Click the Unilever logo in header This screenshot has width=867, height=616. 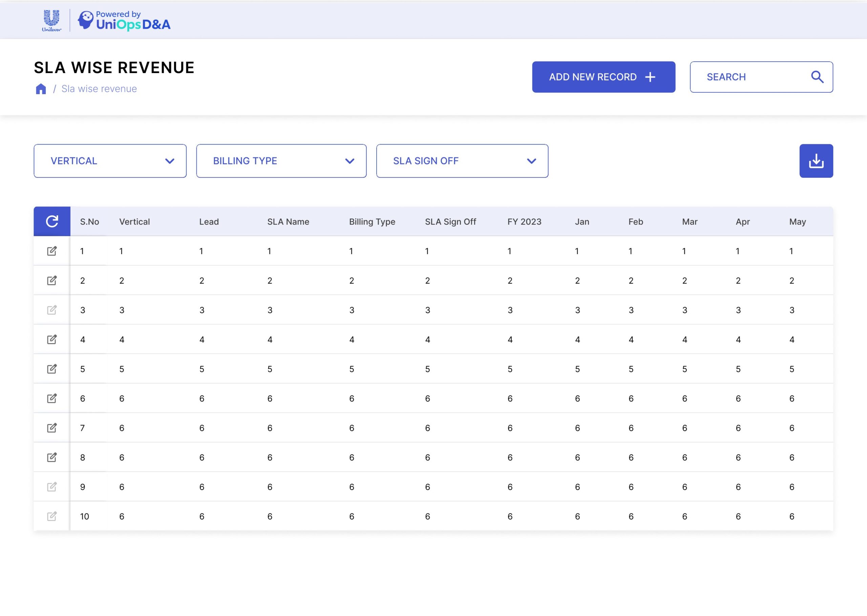coord(51,21)
